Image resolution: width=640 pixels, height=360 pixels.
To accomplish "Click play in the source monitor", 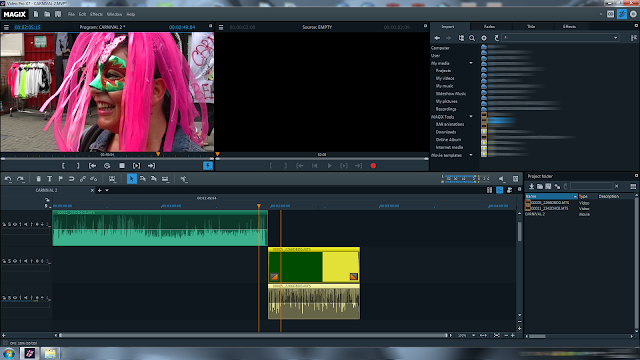I will pyautogui.click(x=329, y=166).
